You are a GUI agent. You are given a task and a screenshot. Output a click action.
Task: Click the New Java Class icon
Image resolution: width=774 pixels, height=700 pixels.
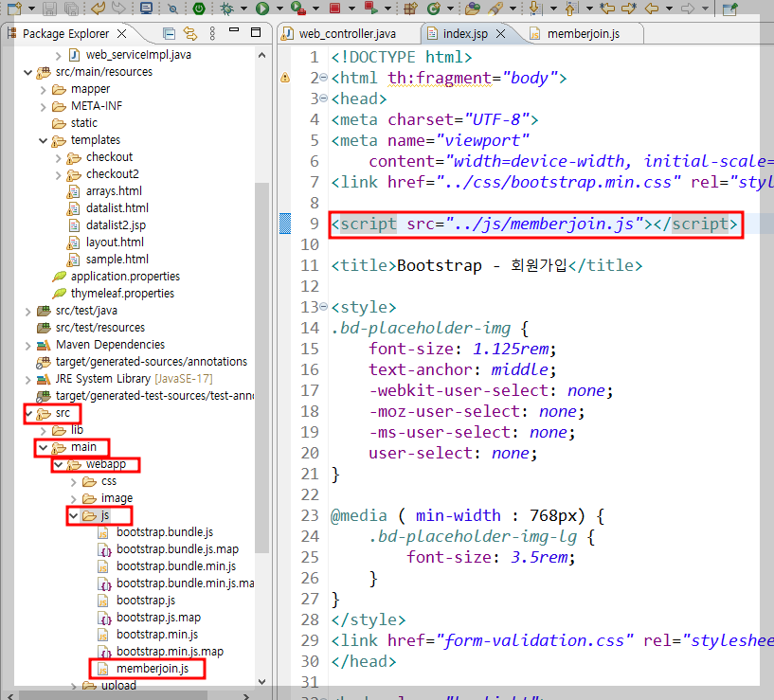[x=433, y=8]
